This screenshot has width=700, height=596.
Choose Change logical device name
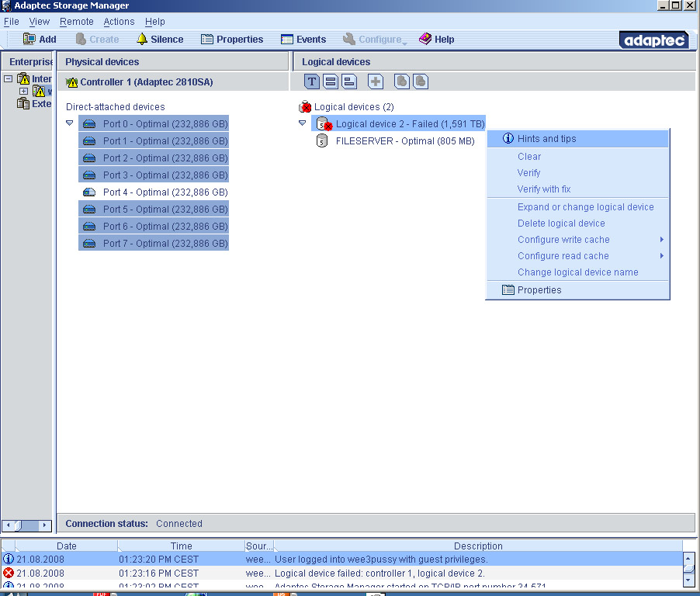[577, 272]
